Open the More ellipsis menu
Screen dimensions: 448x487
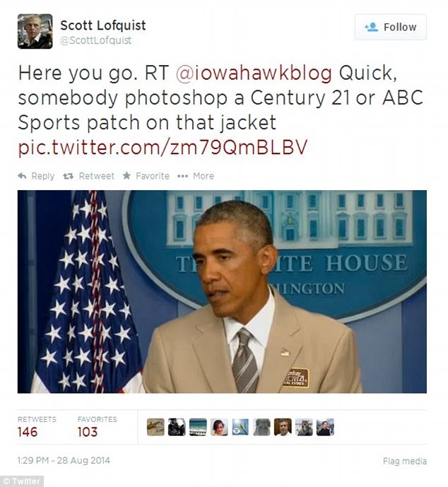[182, 176]
